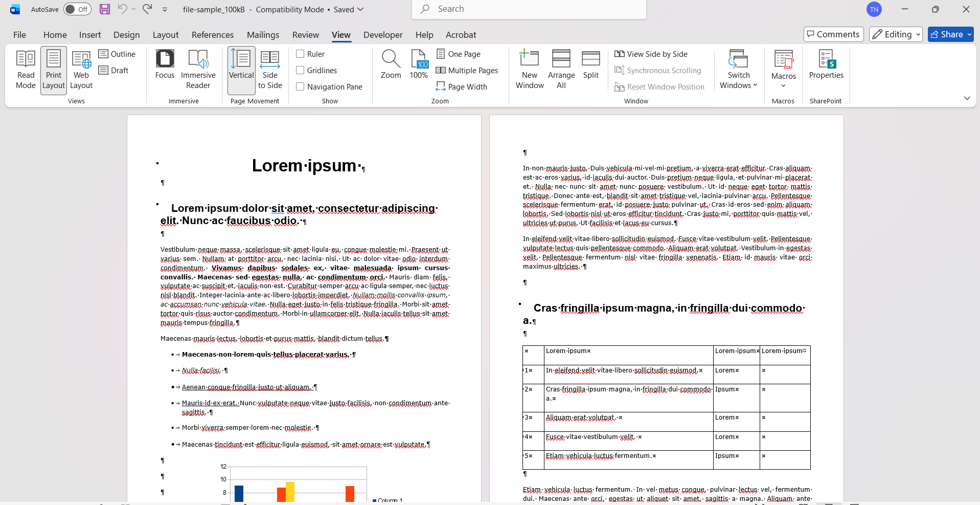Switch to the Home tab
The image size is (980, 505).
pyautogui.click(x=55, y=34)
